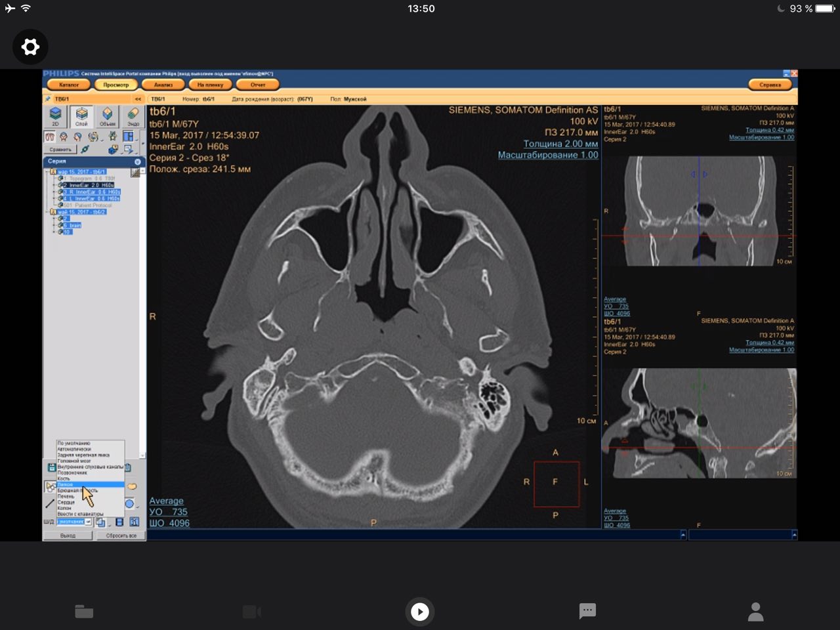Click the copy pages icon
Screen dimensions: 840x630
[128, 467]
